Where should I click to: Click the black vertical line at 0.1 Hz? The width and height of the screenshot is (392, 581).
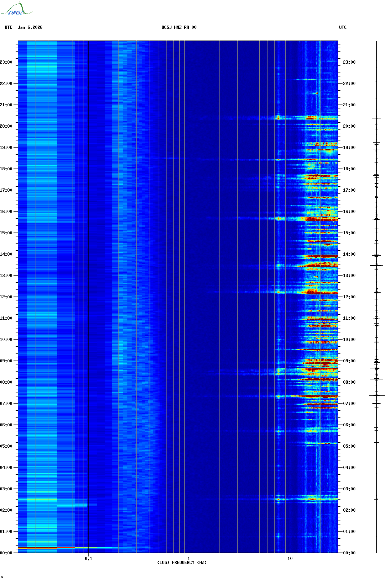88,284
